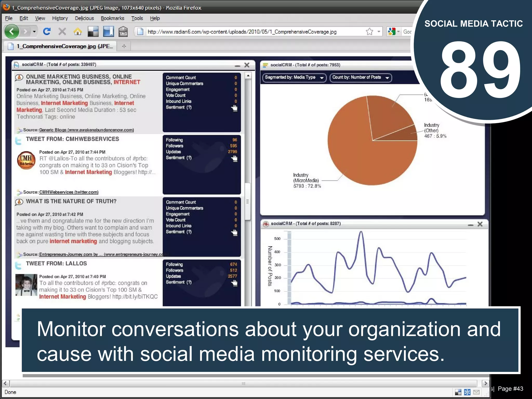Open the Bookmarks menu
The width and height of the screenshot is (532, 399).
point(112,18)
